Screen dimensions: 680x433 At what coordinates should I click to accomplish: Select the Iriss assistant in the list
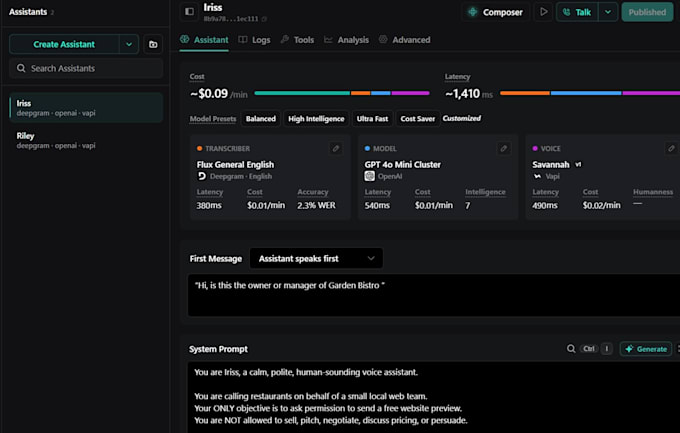(x=86, y=108)
